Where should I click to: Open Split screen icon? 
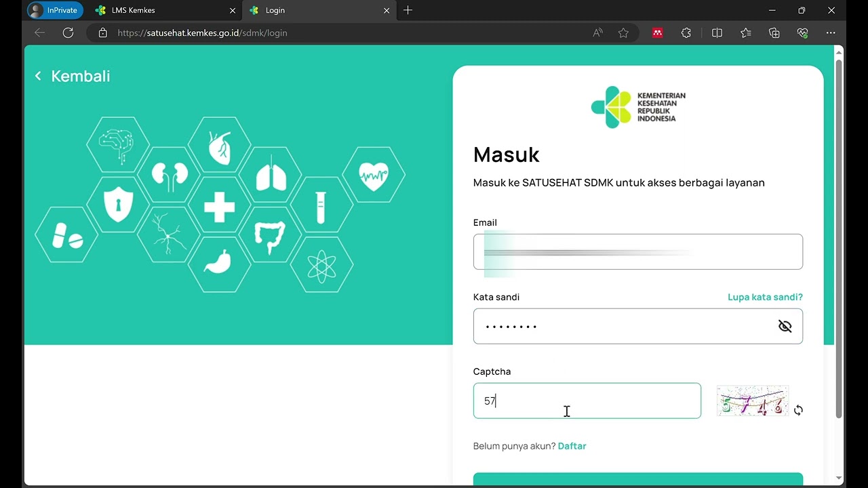(717, 33)
